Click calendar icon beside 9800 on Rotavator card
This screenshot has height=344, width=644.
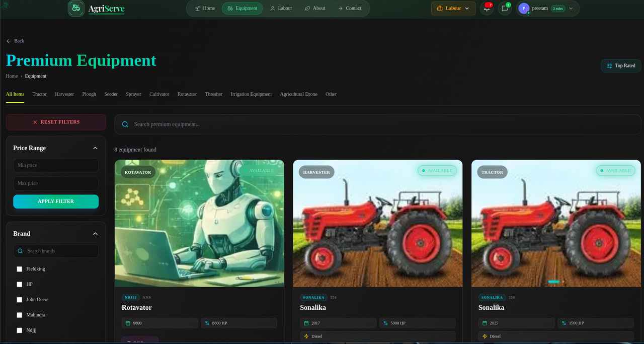[x=128, y=323]
